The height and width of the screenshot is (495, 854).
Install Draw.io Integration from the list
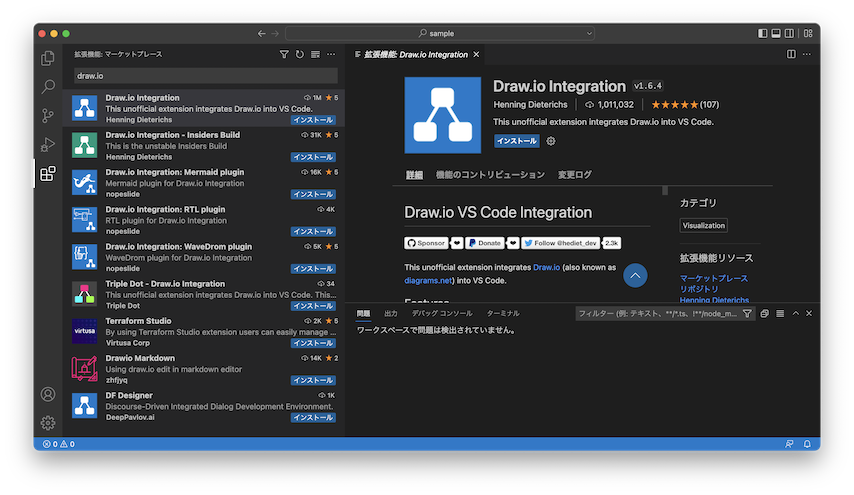point(313,120)
